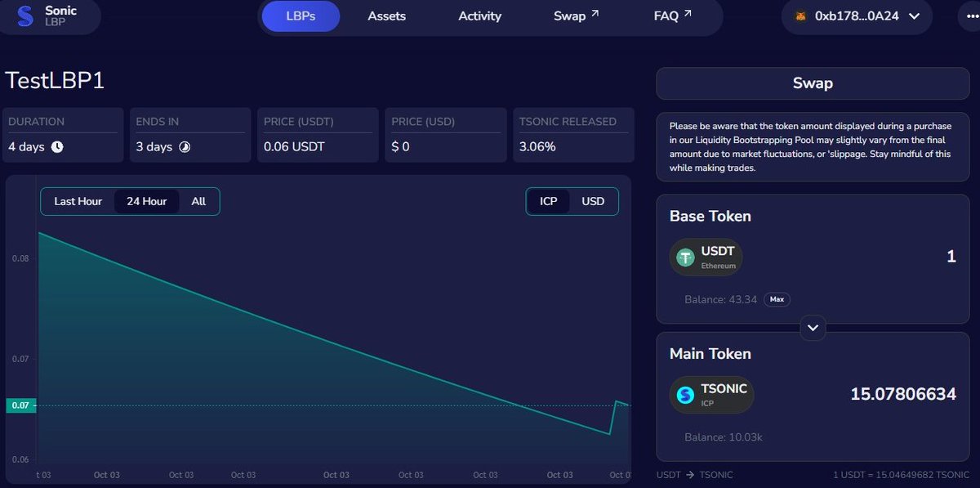Click the DURATION stat card
The image size is (980, 488).
[x=63, y=135]
